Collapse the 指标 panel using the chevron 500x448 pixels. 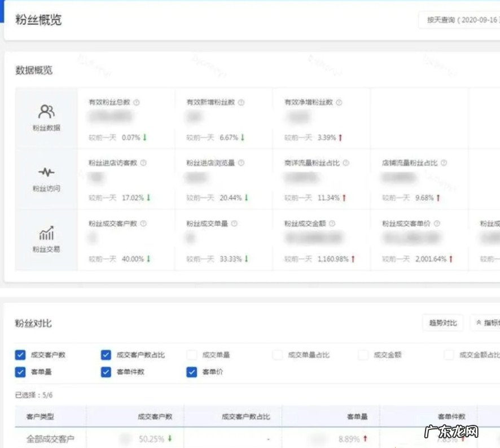coord(477,322)
